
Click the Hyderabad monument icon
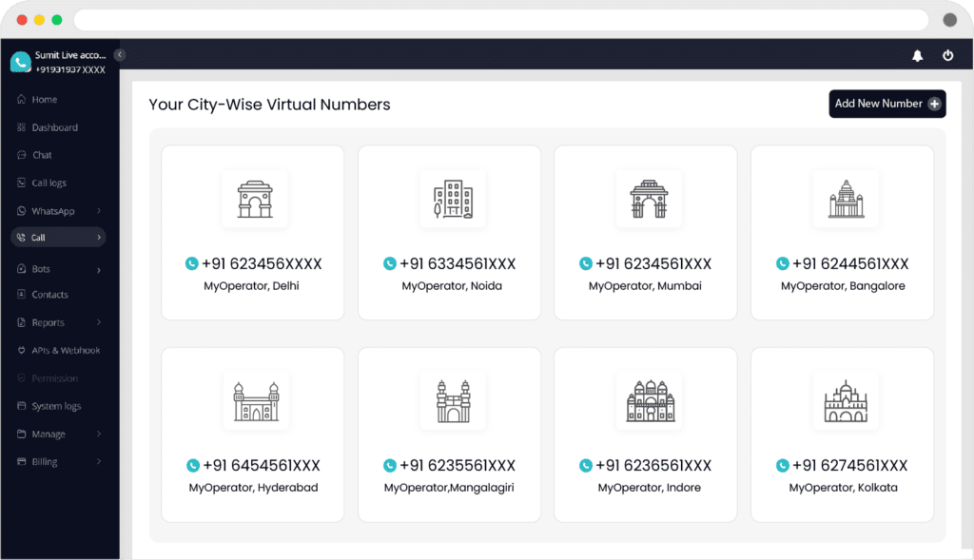(256, 401)
